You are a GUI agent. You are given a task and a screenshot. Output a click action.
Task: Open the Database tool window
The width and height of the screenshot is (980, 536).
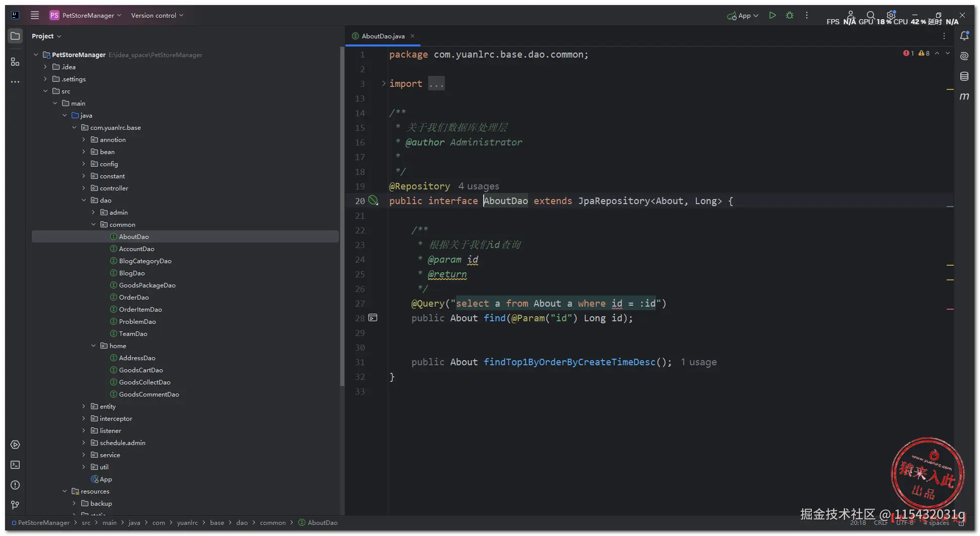[964, 76]
